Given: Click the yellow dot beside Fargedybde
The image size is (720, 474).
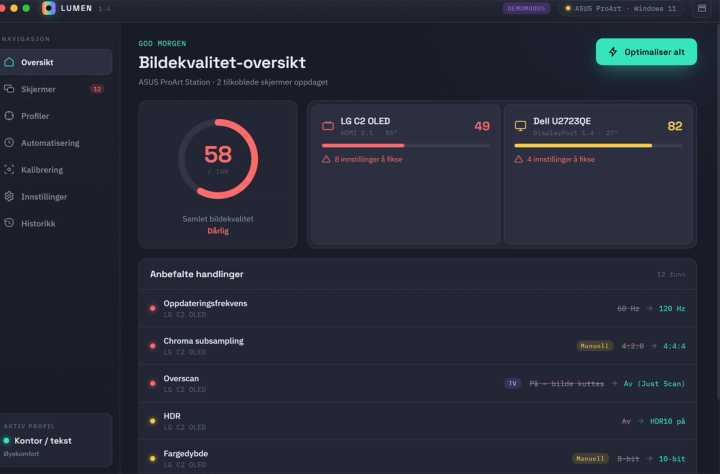Looking at the screenshot, I should [x=152, y=458].
